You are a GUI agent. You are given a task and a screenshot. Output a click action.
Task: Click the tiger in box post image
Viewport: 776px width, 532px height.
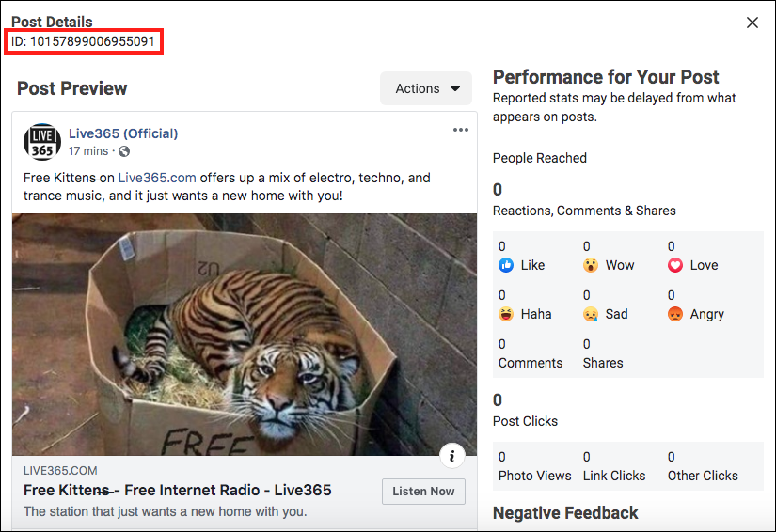[x=245, y=335]
